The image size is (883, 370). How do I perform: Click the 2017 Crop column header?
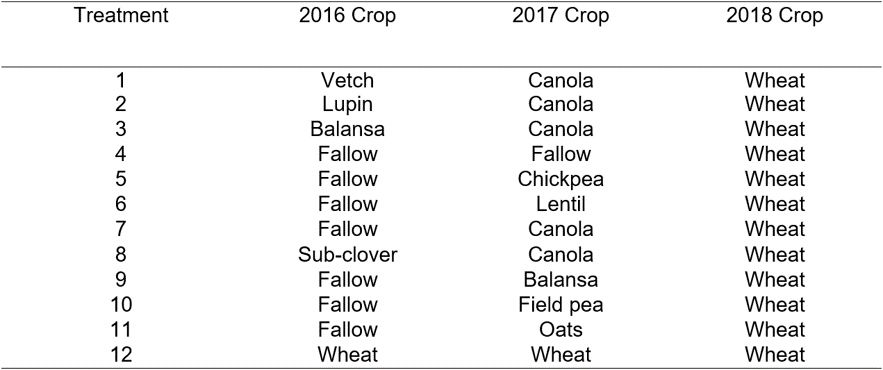560,16
